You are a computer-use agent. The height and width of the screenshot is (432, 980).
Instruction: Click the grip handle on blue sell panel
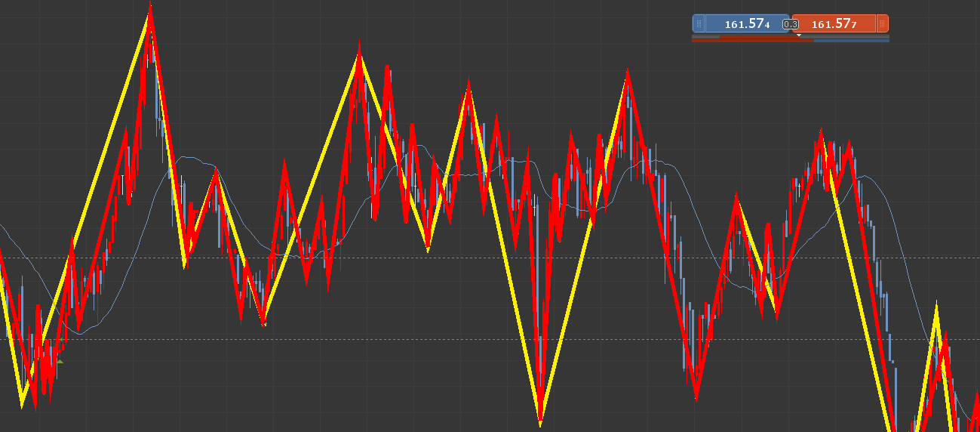[699, 24]
